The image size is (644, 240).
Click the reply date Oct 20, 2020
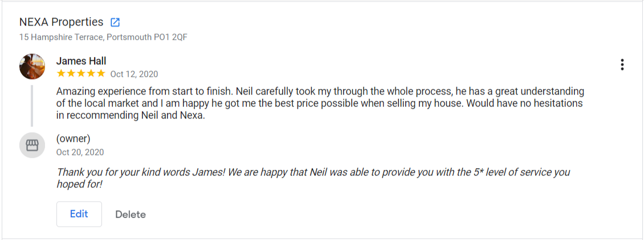(80, 152)
